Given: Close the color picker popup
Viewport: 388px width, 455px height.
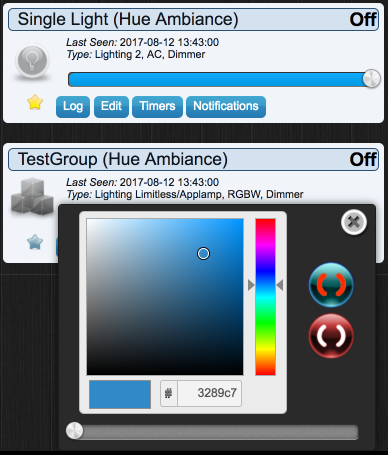Looking at the screenshot, I should 354,222.
